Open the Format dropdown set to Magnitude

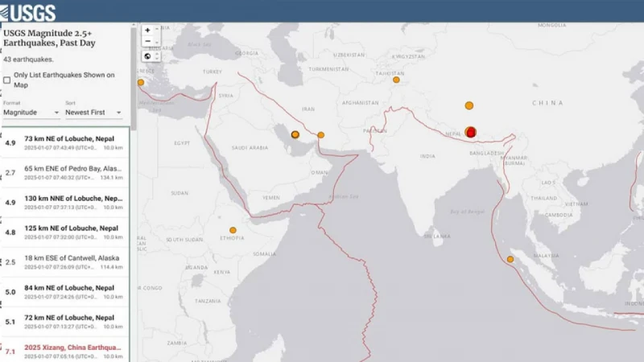(x=31, y=113)
